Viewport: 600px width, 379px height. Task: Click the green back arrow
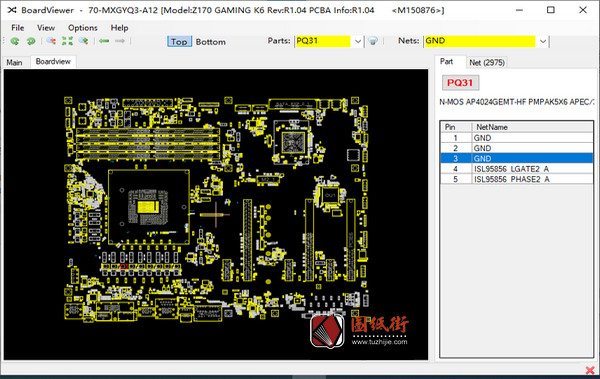coord(104,41)
